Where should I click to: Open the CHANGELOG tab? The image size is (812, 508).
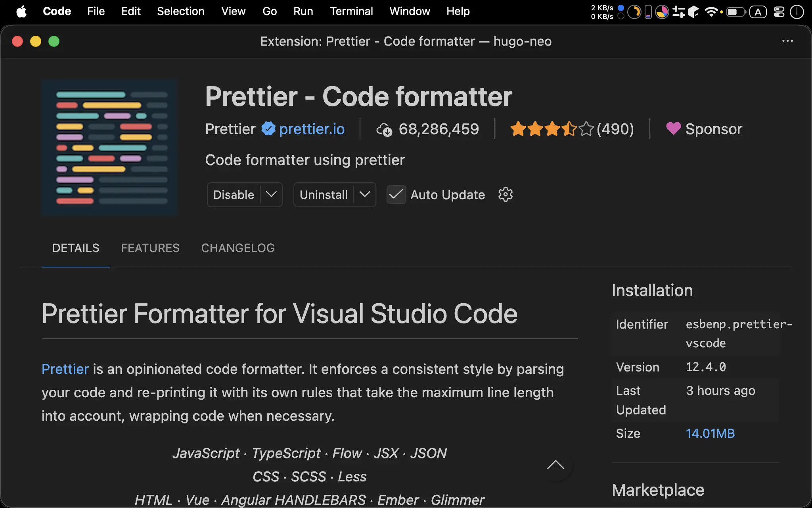238,248
